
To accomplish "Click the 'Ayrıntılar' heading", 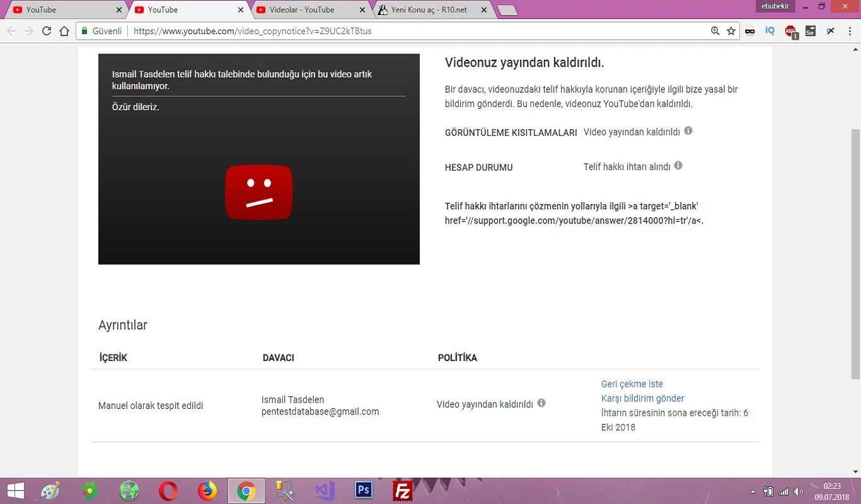I will pos(123,325).
